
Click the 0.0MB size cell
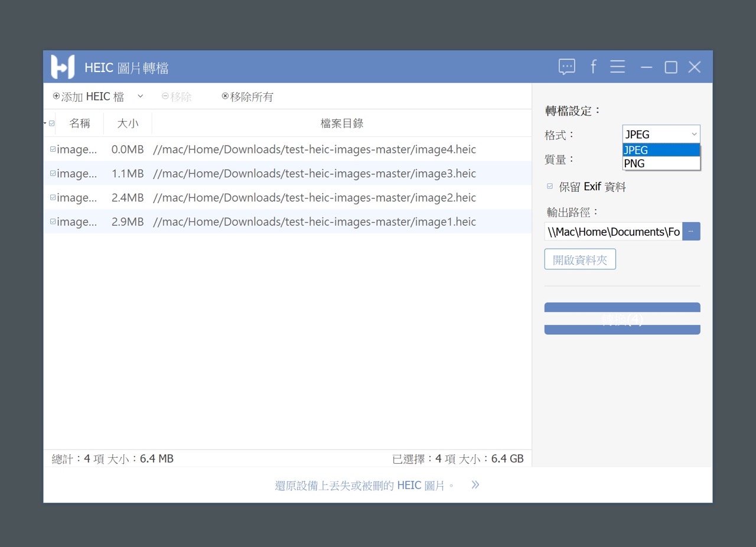(128, 149)
